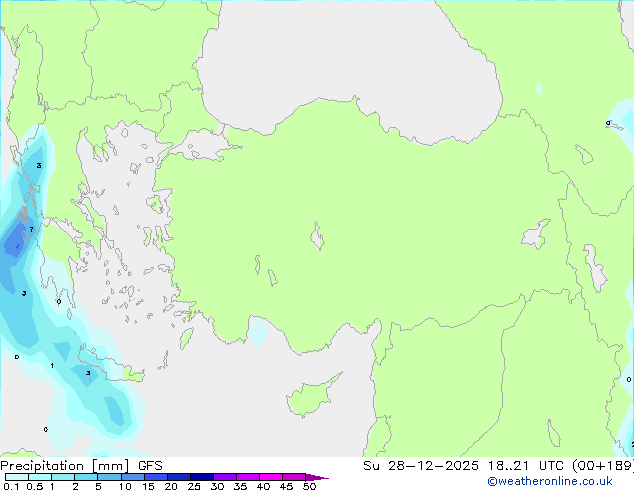Screen dimensions: 634x490
Task: Click the 35 to 40 mm legend swatch
Action: pyautogui.click(x=247, y=477)
